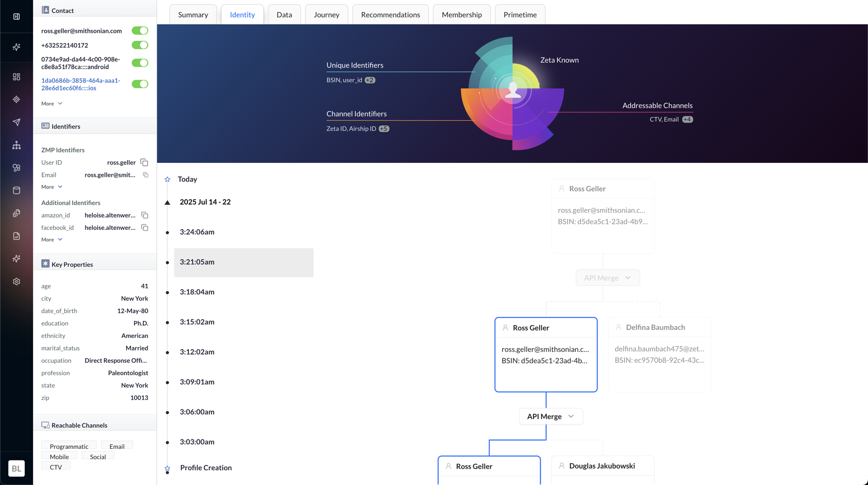The height and width of the screenshot is (485, 868).
Task: Click the Email reachable channel tag
Action: [117, 446]
